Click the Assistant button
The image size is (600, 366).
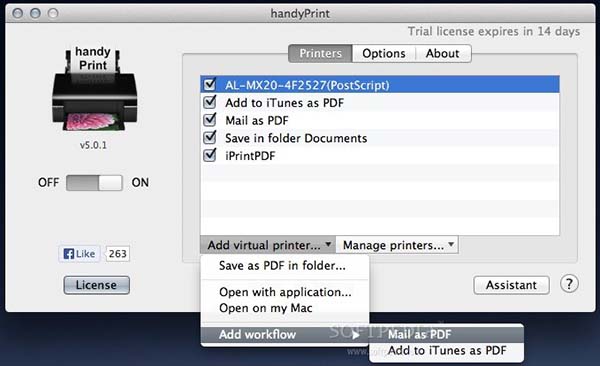click(x=511, y=285)
